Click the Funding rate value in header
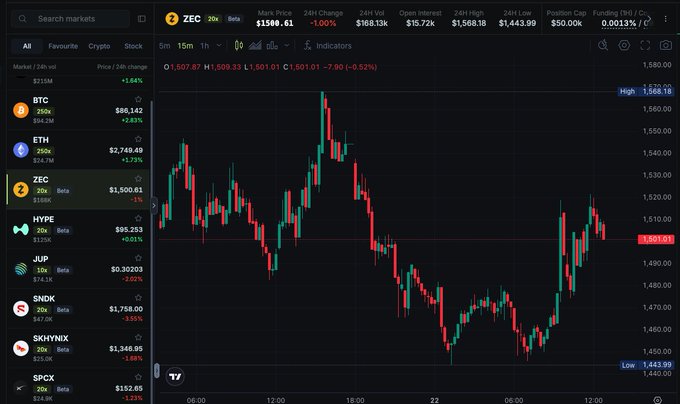The height and width of the screenshot is (404, 680). (x=619, y=23)
